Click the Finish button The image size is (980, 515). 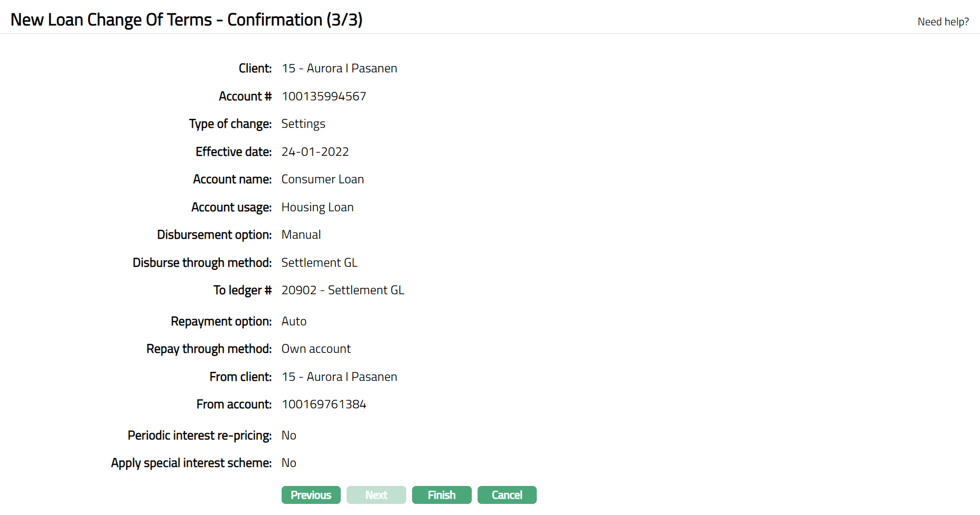pyautogui.click(x=441, y=495)
